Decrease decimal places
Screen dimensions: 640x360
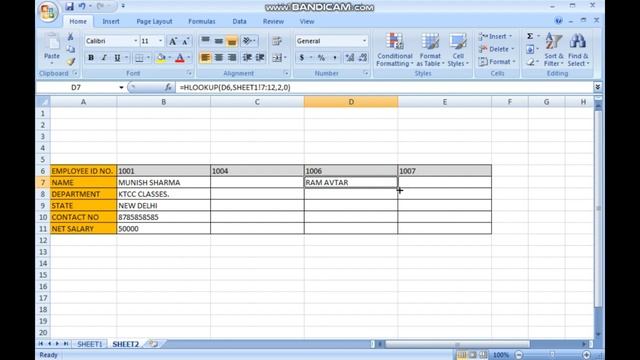363,58
